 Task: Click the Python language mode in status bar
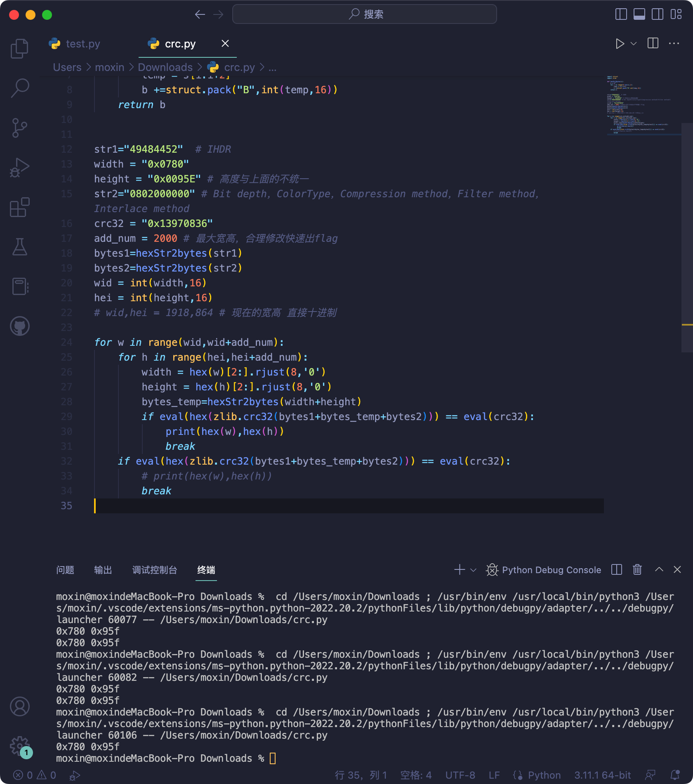coord(544,775)
